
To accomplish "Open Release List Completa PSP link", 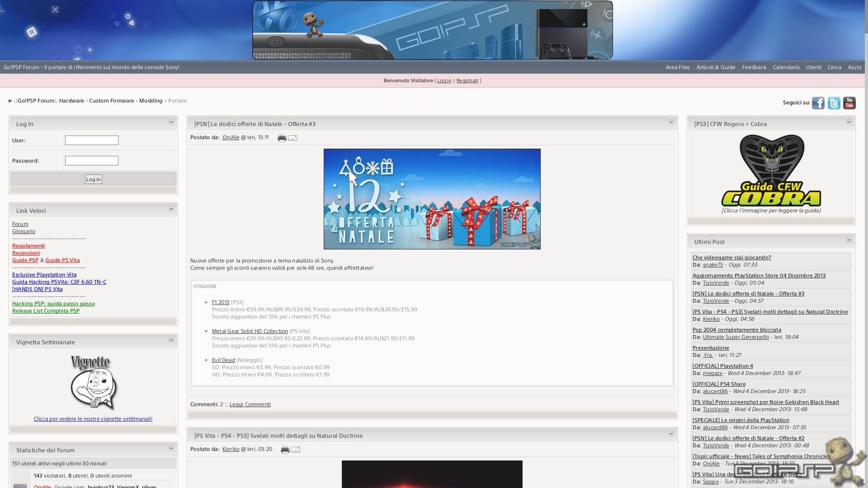I will point(46,311).
